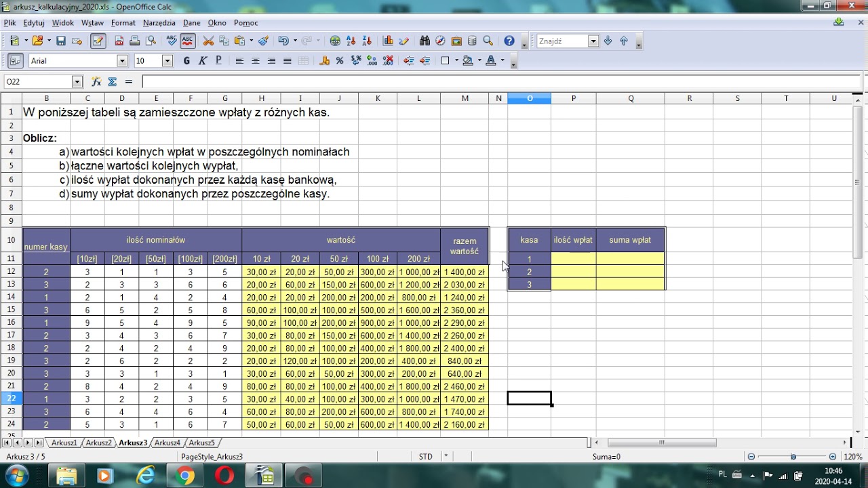The width and height of the screenshot is (868, 488).
Task: Expand the Borders options arrow
Action: pyautogui.click(x=457, y=60)
